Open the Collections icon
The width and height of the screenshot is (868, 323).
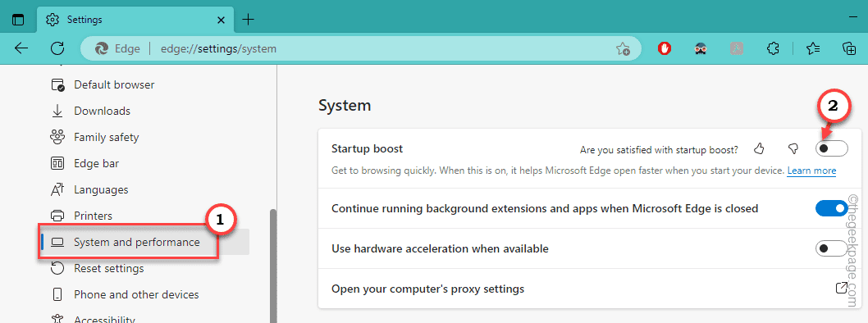tap(849, 48)
